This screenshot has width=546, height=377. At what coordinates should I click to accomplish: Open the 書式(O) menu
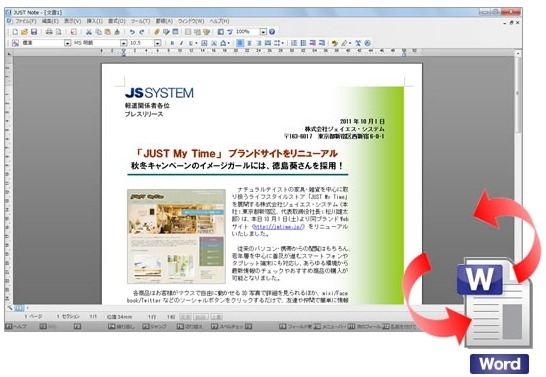pyautogui.click(x=116, y=21)
